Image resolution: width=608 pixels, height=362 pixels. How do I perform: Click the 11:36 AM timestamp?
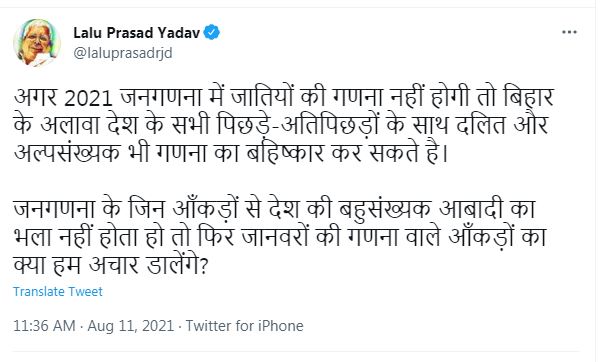tap(44, 326)
